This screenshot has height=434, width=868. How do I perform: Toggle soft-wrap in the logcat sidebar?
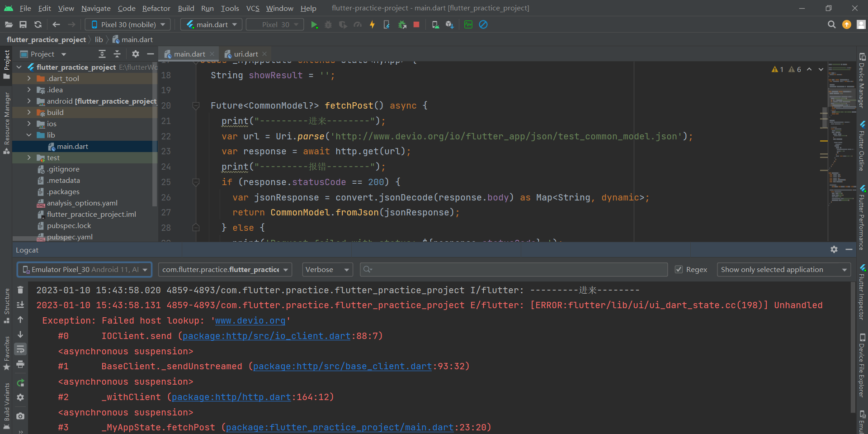(20, 349)
